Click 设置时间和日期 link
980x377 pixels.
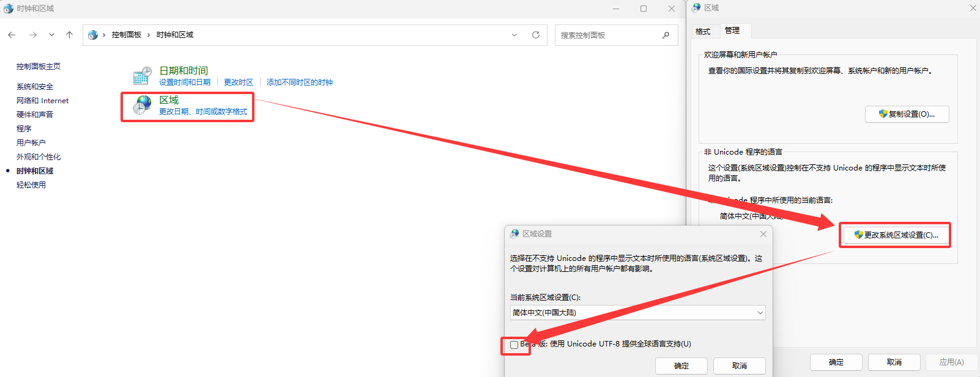(x=185, y=82)
